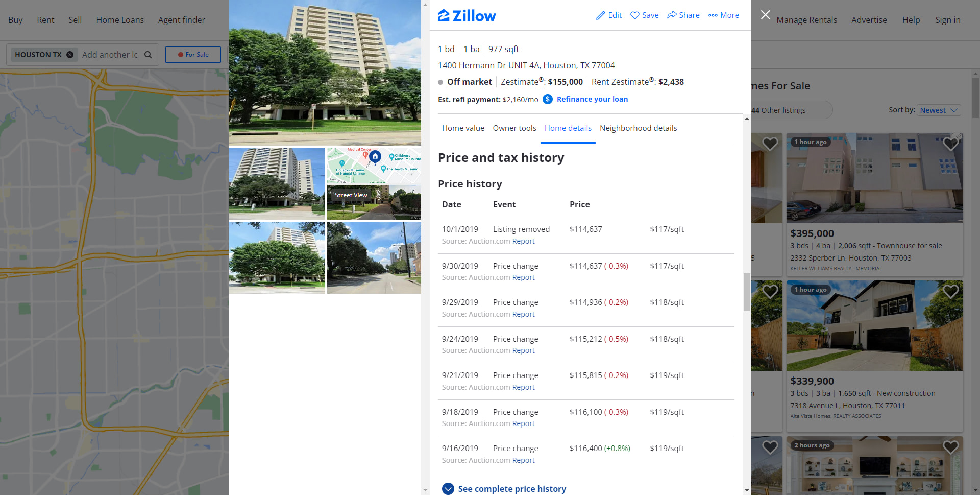
Task: Open the $395,000 Sperber Ln listing photo
Action: [874, 178]
